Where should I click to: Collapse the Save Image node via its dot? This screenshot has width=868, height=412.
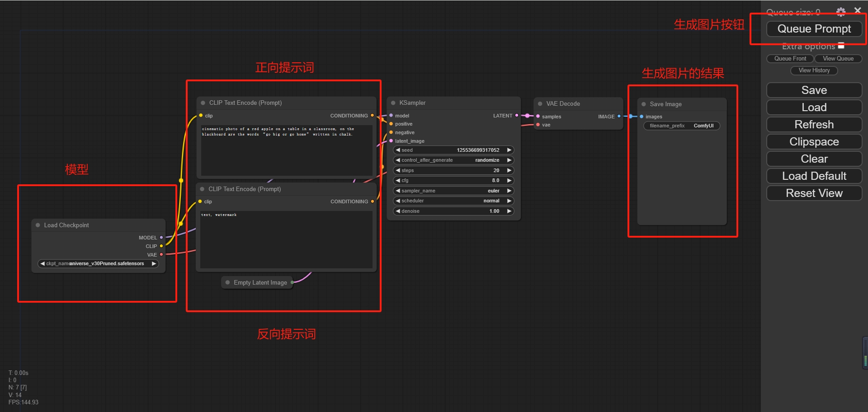(x=644, y=104)
